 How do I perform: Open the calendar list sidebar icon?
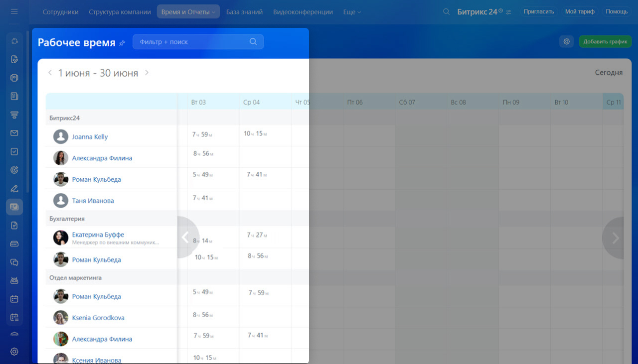pyautogui.click(x=14, y=317)
